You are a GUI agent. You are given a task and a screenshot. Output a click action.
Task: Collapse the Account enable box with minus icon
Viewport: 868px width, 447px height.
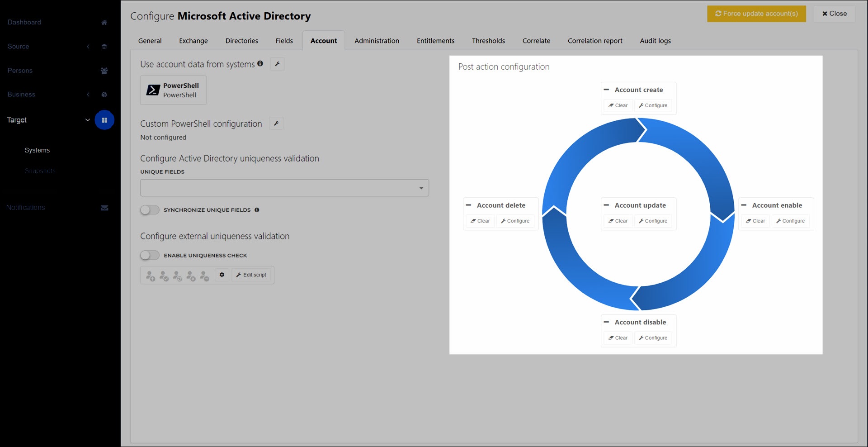[744, 205]
